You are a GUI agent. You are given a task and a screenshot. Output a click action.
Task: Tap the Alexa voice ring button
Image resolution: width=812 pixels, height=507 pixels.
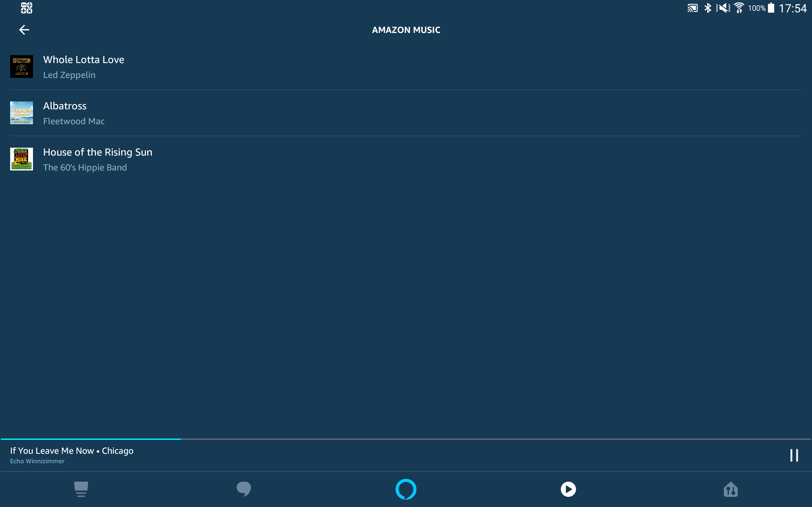(406, 489)
